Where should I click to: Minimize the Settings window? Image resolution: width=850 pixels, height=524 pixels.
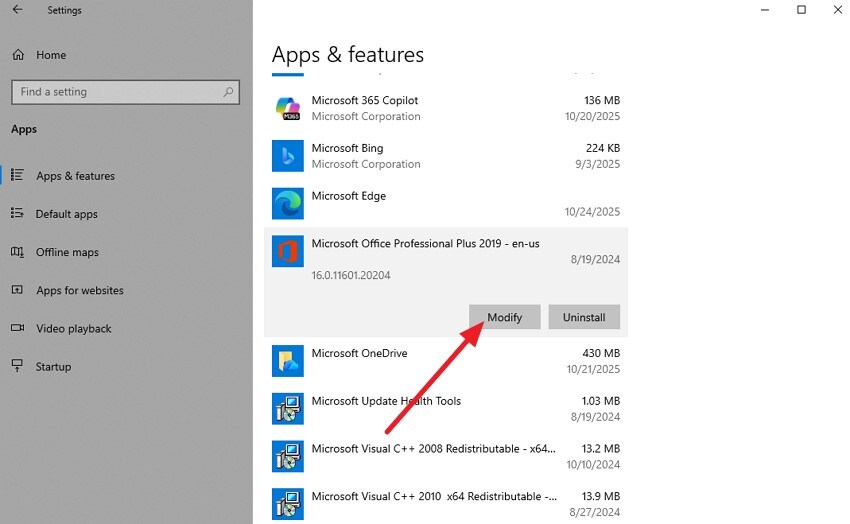click(x=765, y=10)
